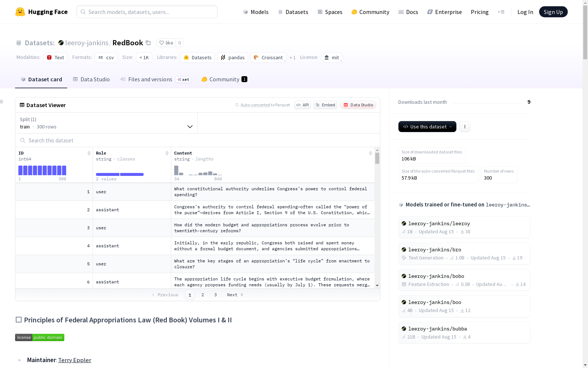Open the Community tab with one discussion
Screen dimensions: 588x368
224,79
